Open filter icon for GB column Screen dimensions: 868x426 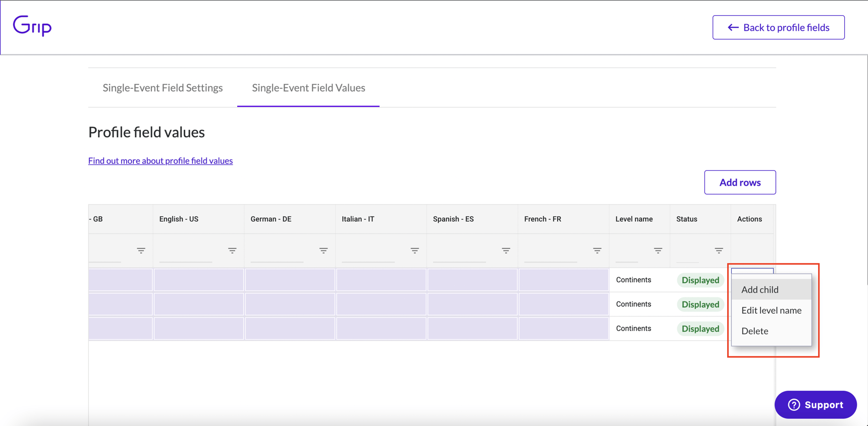(x=141, y=250)
